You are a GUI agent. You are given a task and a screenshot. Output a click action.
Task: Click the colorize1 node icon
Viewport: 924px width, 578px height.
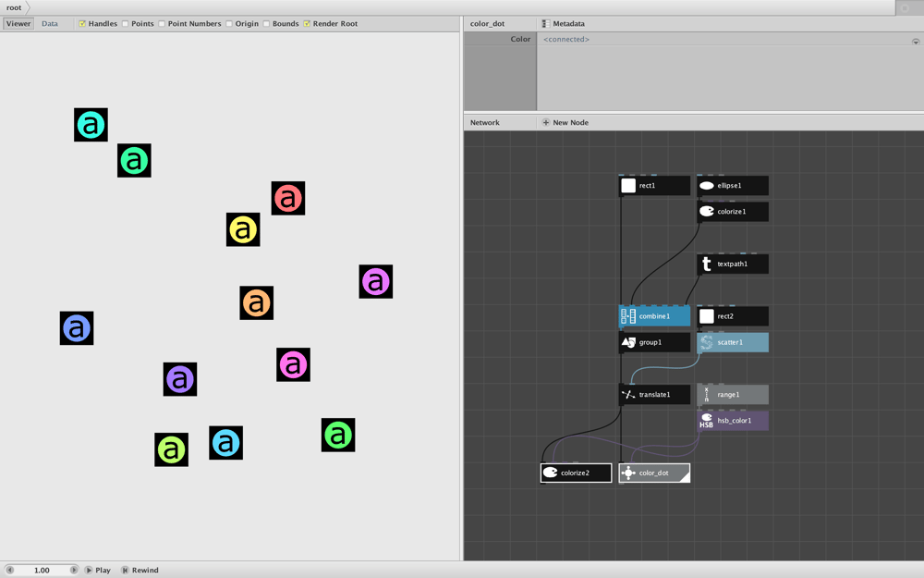(706, 211)
